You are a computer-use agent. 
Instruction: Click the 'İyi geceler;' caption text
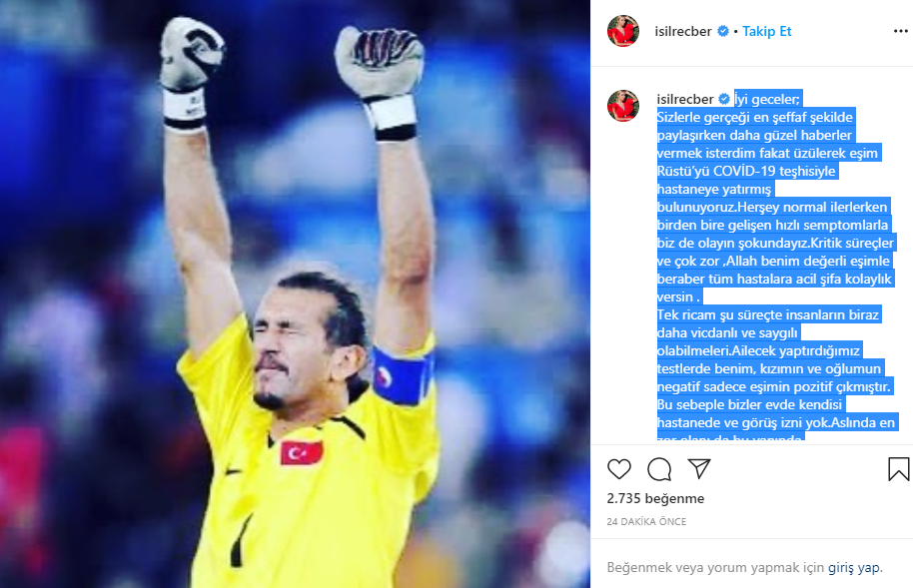(x=767, y=100)
